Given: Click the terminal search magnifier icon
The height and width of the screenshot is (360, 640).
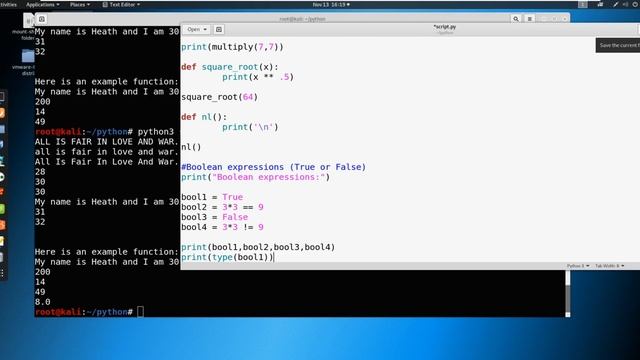Looking at the screenshot, I should pyautogui.click(x=516, y=19).
